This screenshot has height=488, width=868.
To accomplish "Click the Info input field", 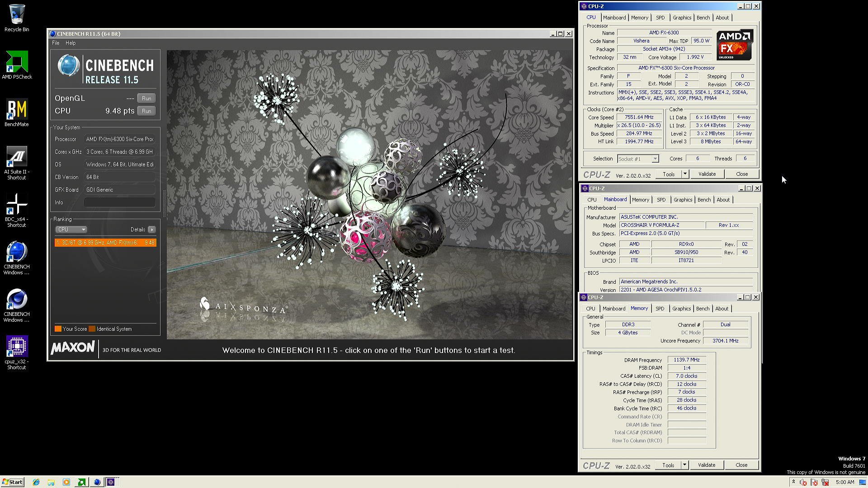I will 120,202.
